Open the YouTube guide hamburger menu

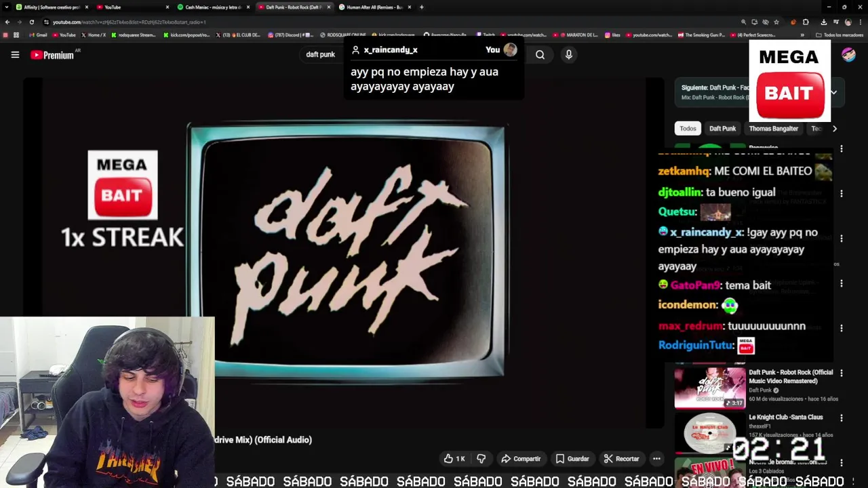[x=15, y=55]
